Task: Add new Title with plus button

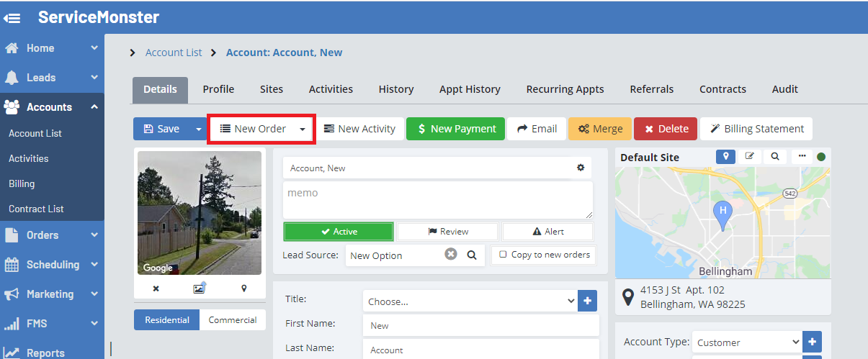Action: pyautogui.click(x=588, y=301)
